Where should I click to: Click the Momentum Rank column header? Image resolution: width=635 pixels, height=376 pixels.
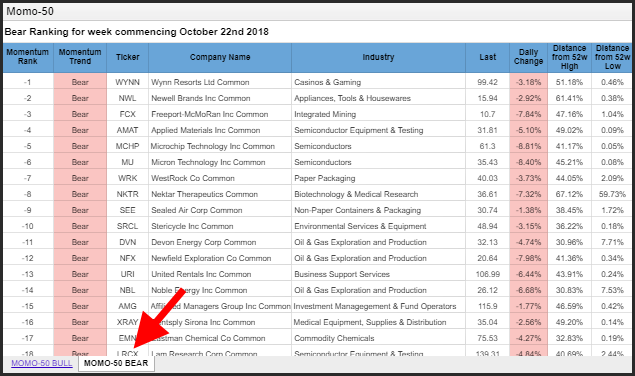point(28,57)
